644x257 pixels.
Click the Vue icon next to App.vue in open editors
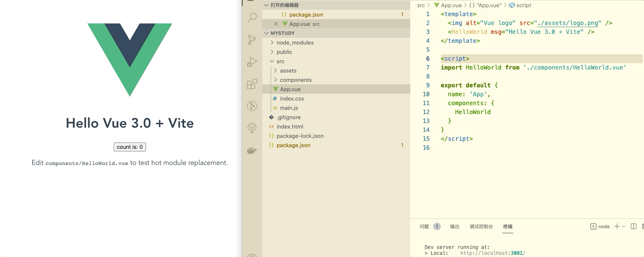(285, 24)
